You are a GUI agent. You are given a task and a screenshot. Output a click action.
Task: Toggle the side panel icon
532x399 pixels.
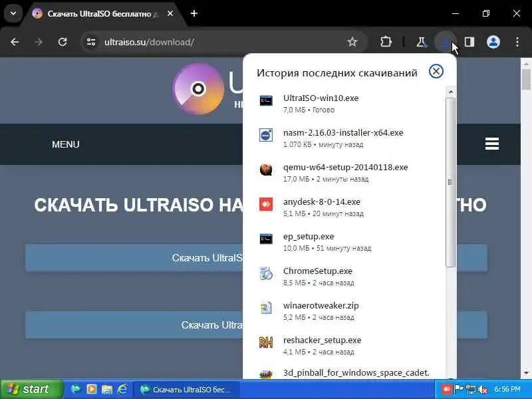469,42
